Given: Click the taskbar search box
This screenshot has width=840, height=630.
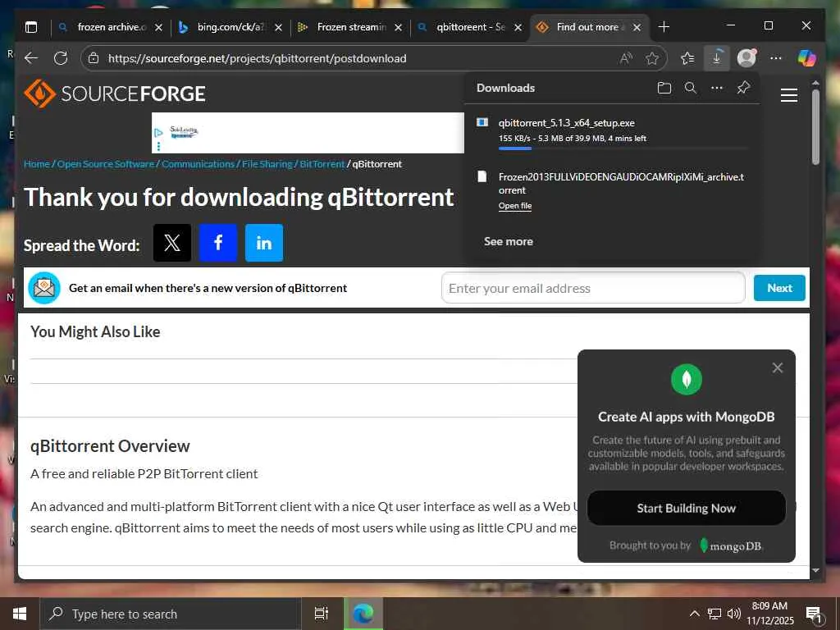Looking at the screenshot, I should pyautogui.click(x=171, y=614).
